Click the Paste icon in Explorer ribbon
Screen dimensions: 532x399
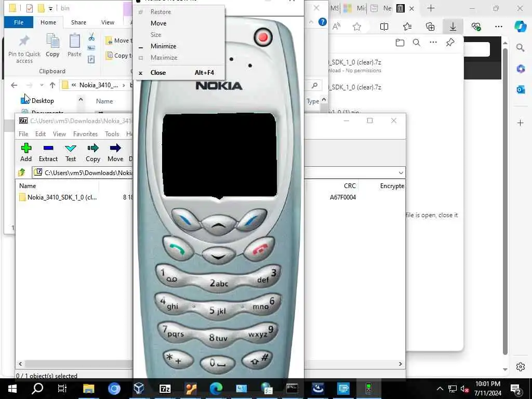click(x=74, y=46)
